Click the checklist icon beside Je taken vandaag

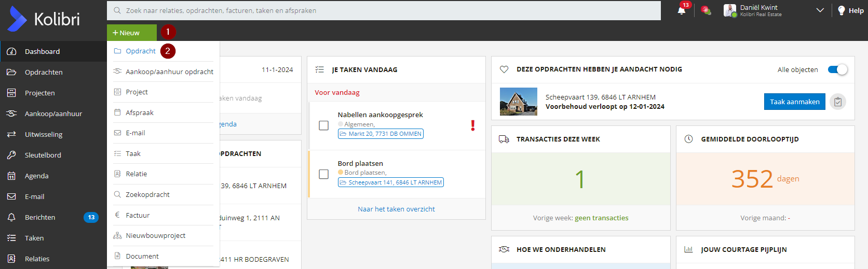320,69
